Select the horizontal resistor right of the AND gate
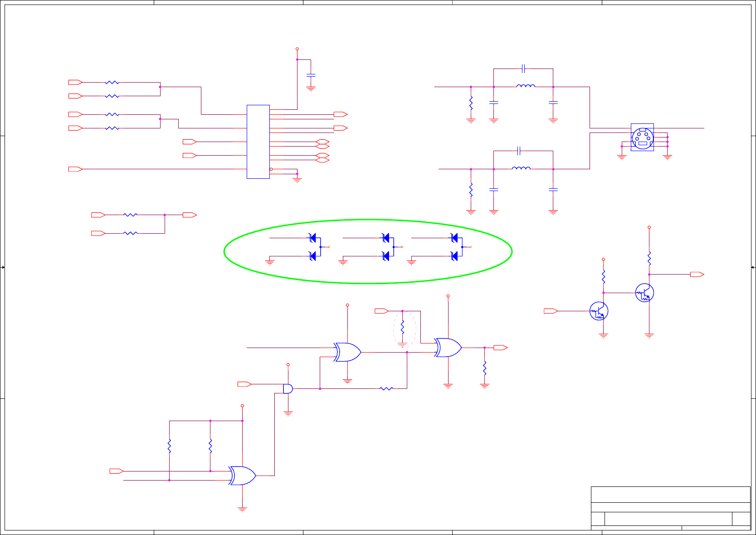Image resolution: width=756 pixels, height=535 pixels. tap(386, 388)
